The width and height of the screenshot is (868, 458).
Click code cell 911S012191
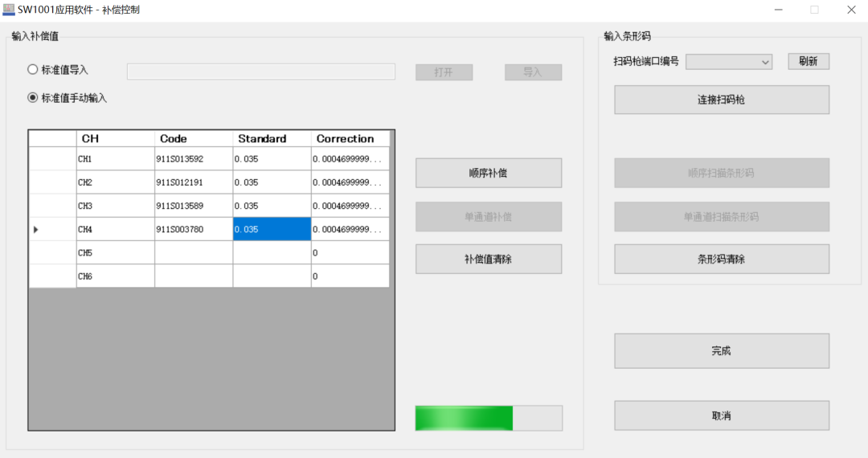pos(194,182)
